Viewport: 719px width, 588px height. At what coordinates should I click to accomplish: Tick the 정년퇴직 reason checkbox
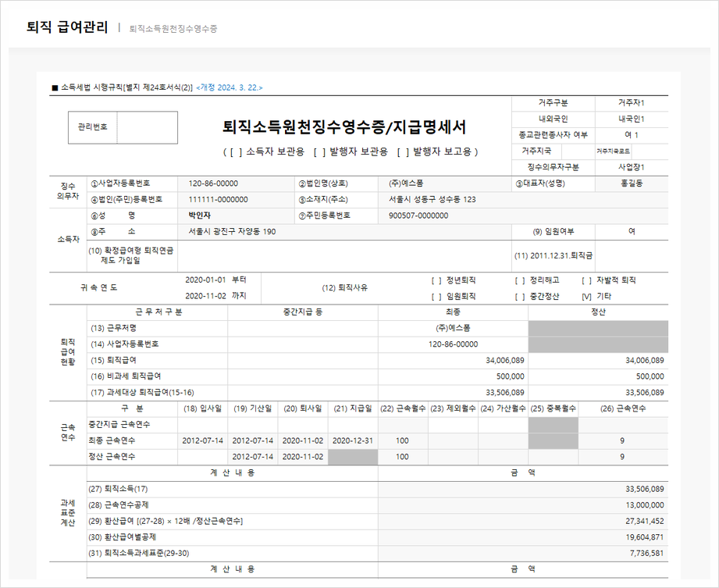[x=436, y=280]
